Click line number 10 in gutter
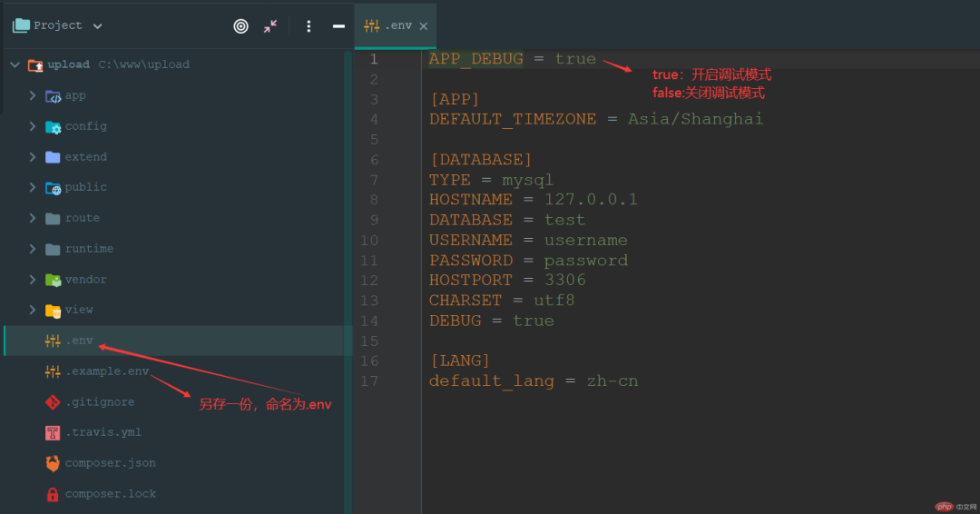 point(369,240)
